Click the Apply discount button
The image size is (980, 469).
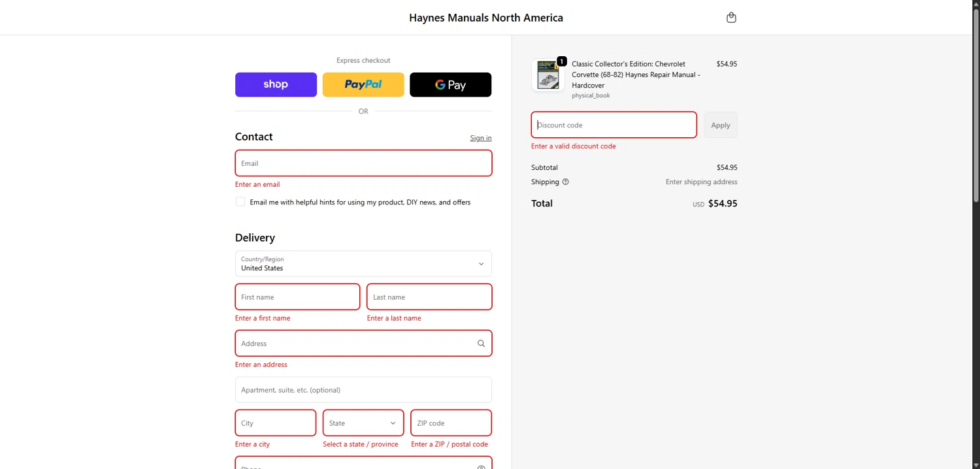tap(721, 125)
